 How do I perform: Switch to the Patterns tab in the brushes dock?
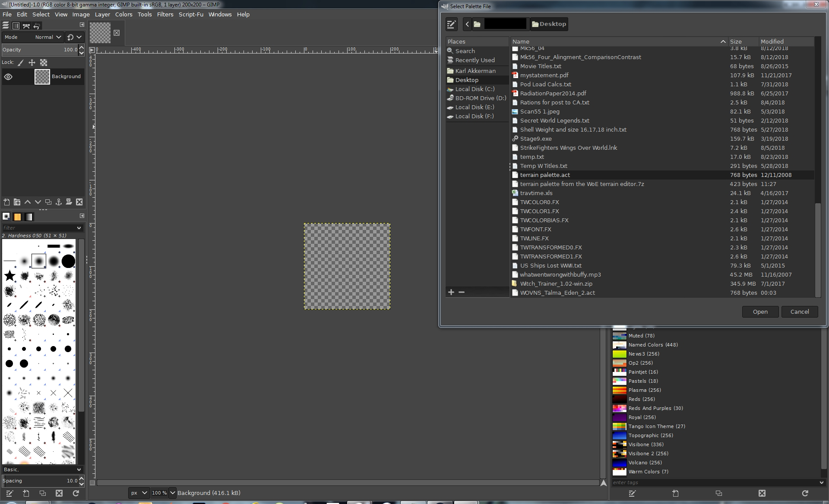(x=17, y=217)
